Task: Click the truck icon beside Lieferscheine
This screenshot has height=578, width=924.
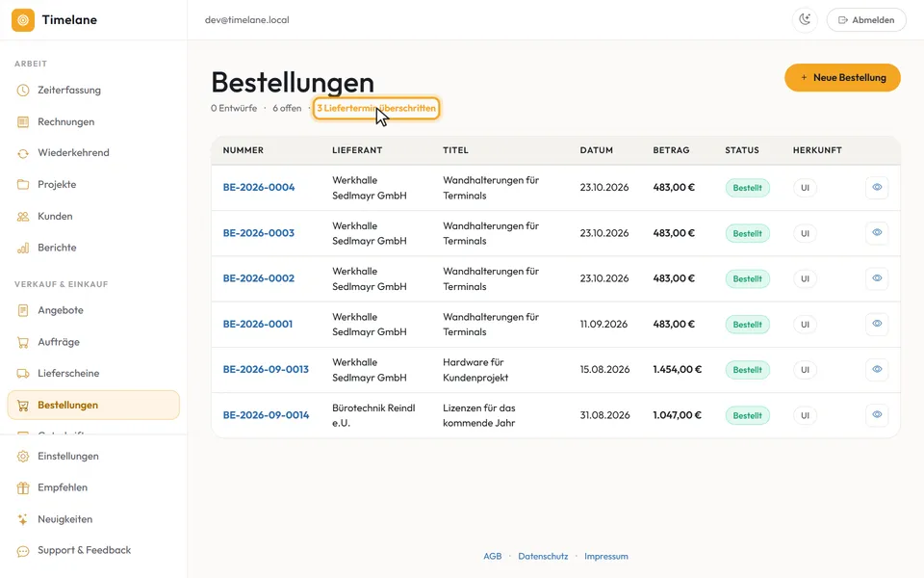Action: coord(23,374)
